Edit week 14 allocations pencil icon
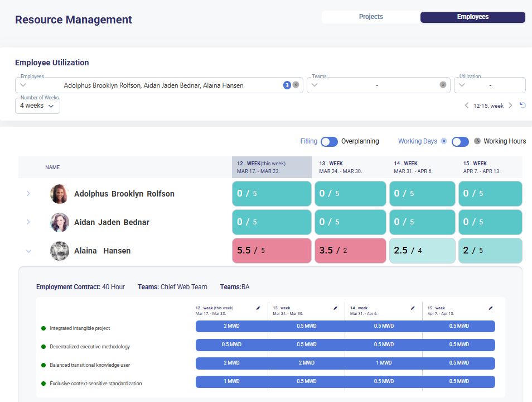This screenshot has width=532, height=402. (413, 308)
